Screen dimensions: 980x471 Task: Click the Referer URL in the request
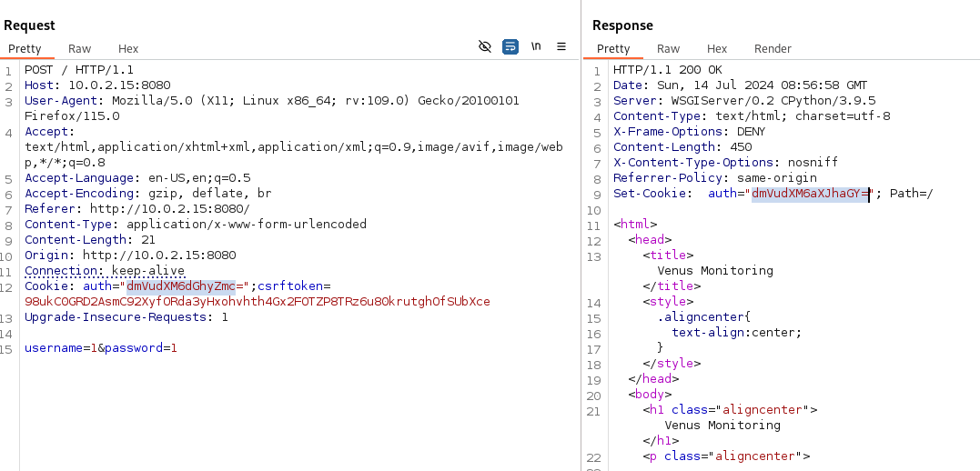click(163, 209)
